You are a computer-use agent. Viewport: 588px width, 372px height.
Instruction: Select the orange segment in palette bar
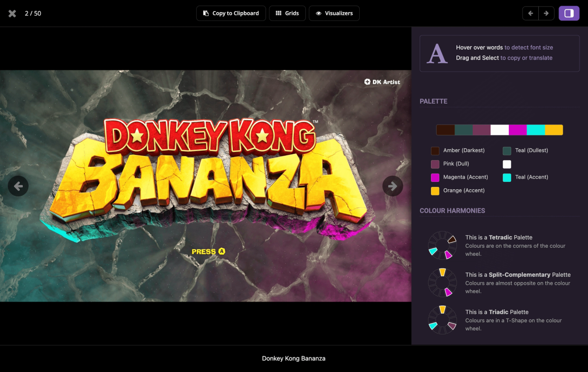[554, 130]
